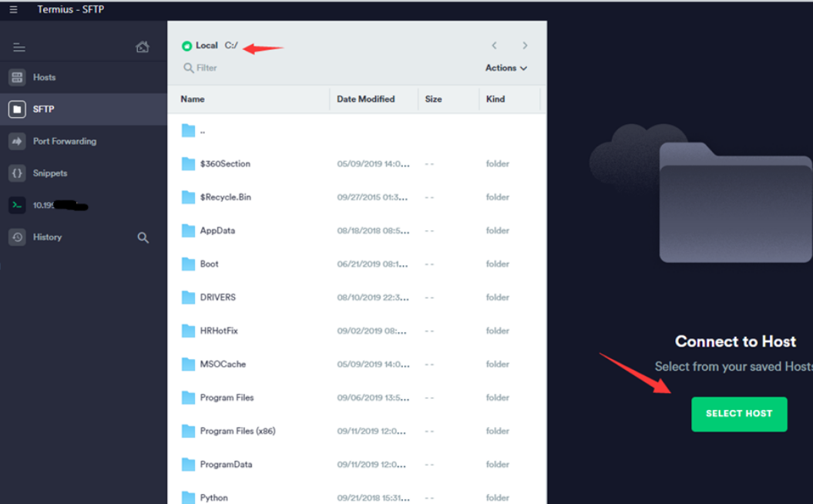Click the History clock icon
The height and width of the screenshot is (504, 813).
tap(17, 237)
